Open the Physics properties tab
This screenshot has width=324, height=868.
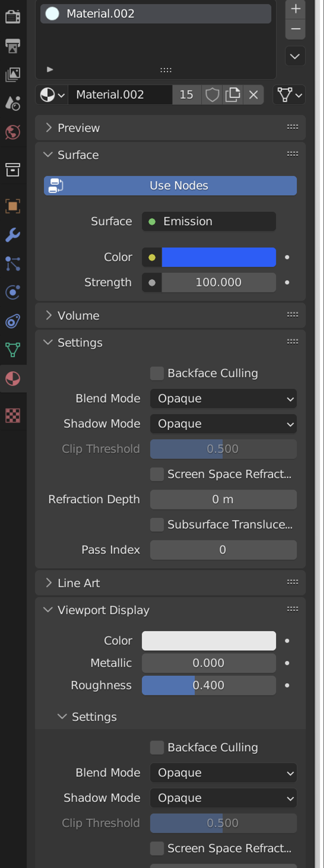tap(12, 292)
